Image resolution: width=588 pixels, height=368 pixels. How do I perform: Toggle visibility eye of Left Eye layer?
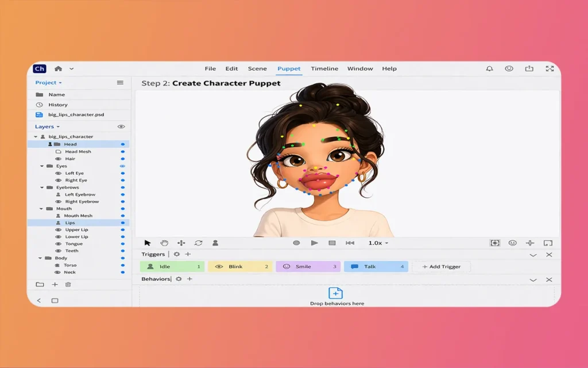point(58,173)
